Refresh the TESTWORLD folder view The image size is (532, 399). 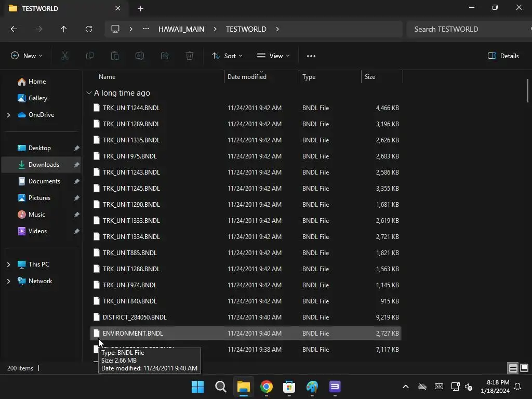click(88, 29)
